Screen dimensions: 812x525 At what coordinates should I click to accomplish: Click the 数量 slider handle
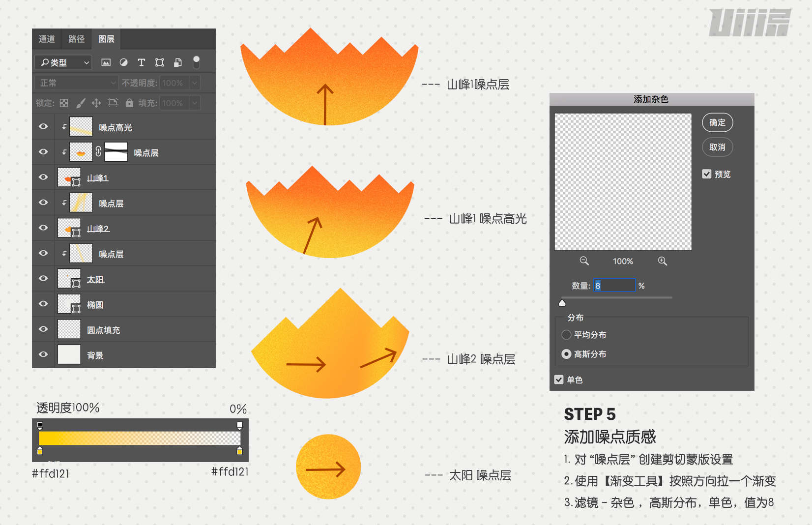[x=562, y=303]
